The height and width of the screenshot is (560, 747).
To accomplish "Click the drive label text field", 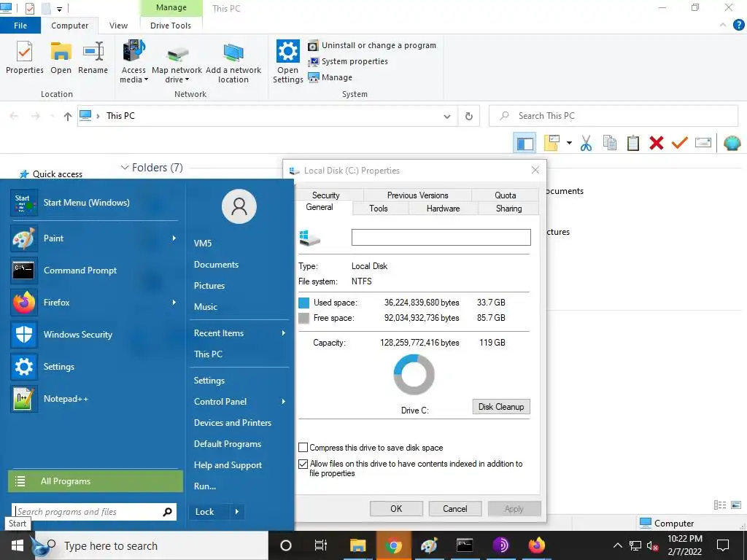I will click(x=441, y=237).
